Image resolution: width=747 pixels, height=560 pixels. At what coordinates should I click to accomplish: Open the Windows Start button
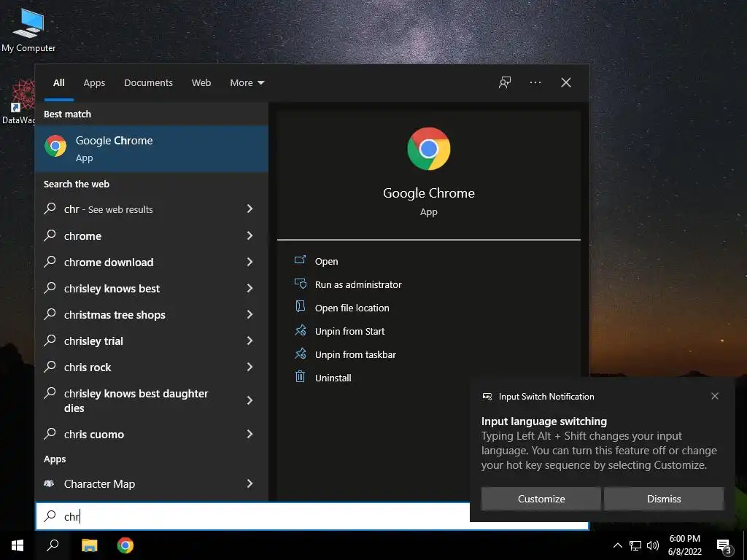click(18, 545)
